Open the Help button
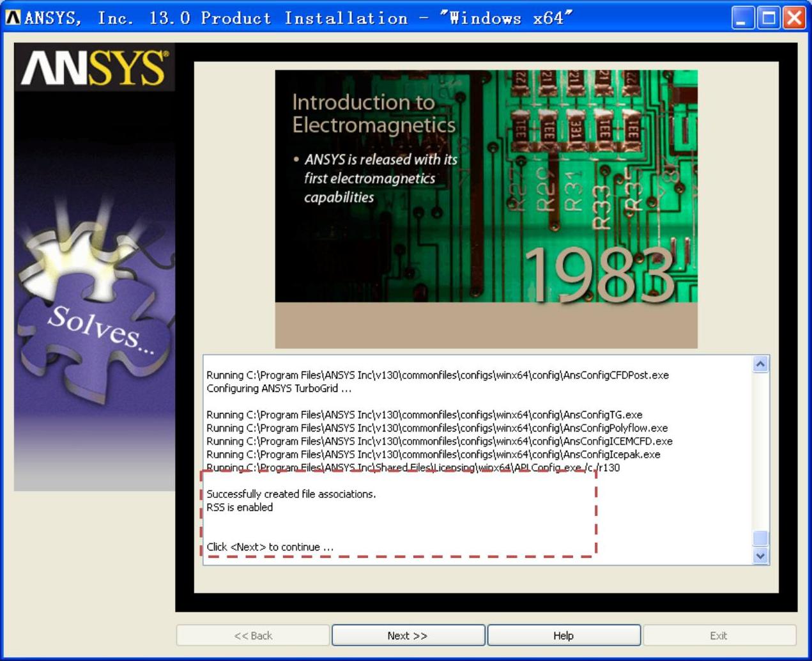Screen dimensions: 812x661 pos(563,635)
